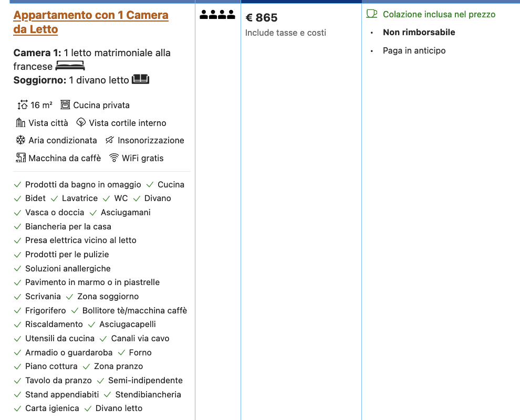
Task: Click the Lavatrice amenity checkmark
Action: 54,198
